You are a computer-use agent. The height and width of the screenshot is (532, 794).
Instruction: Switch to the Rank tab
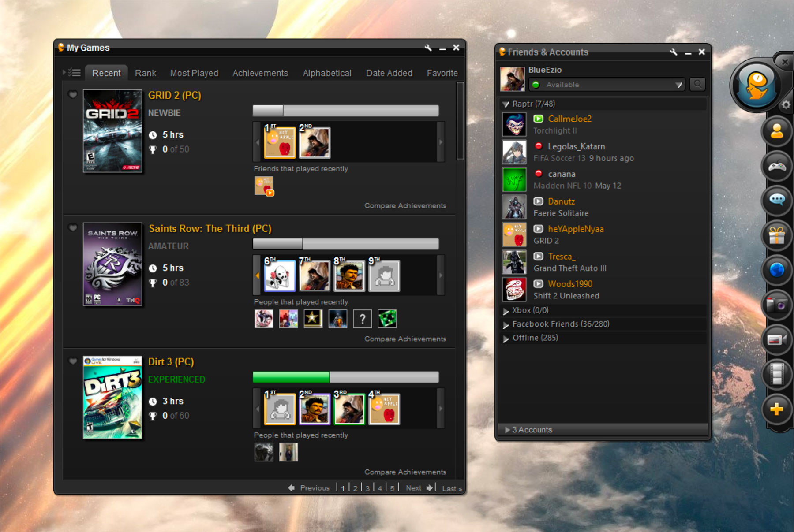[146, 73]
